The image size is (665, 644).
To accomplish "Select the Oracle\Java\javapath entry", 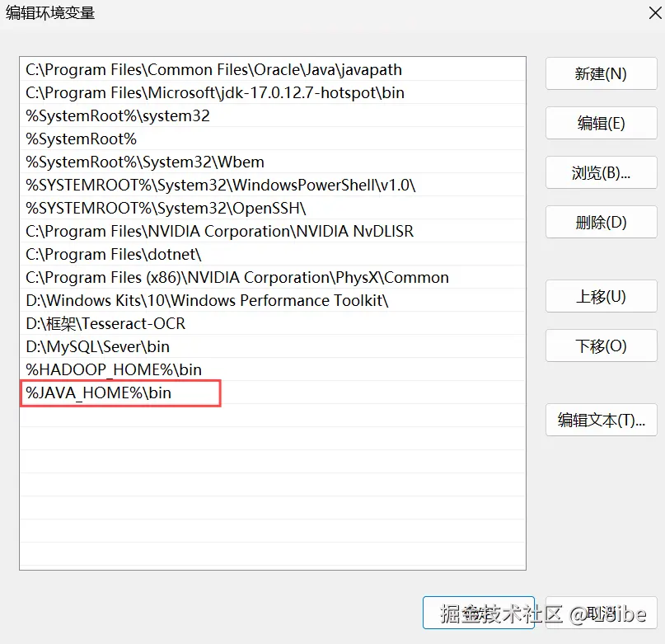I will 273,69.
